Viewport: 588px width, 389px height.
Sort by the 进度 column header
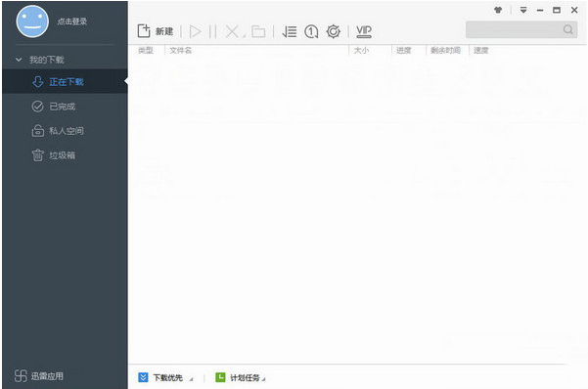(404, 50)
